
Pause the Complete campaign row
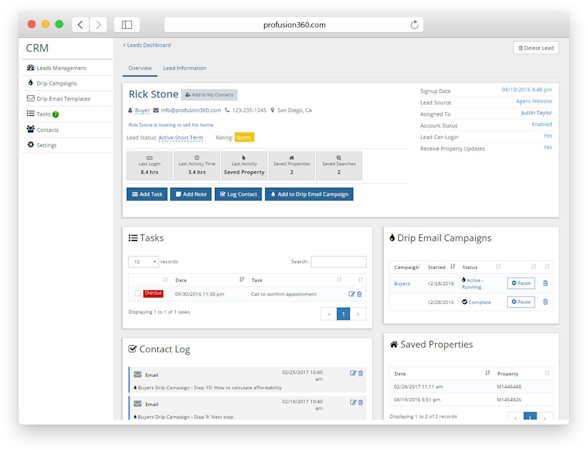(521, 302)
